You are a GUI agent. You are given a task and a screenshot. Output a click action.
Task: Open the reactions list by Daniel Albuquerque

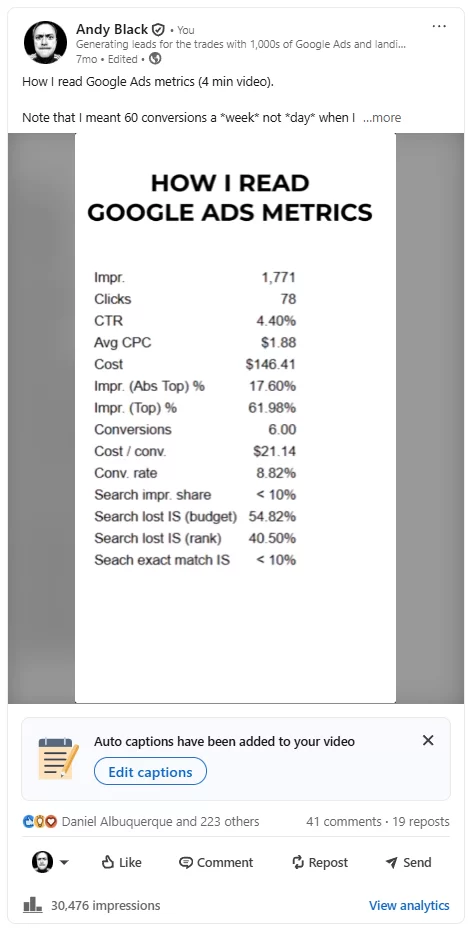(160, 822)
